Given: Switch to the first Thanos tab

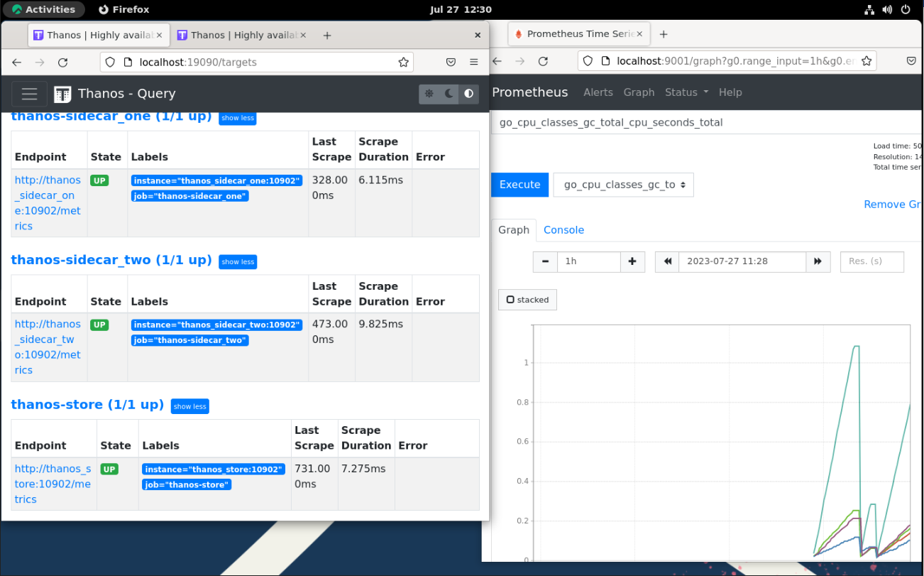Looking at the screenshot, I should 98,36.
